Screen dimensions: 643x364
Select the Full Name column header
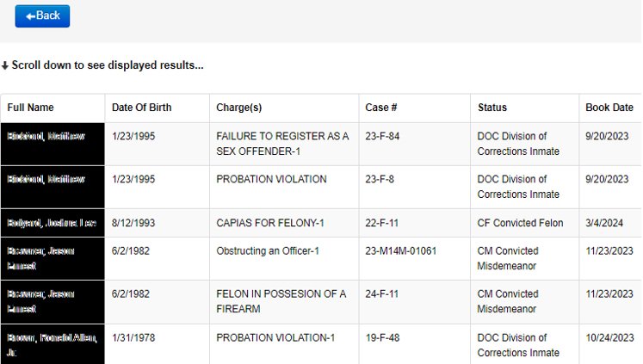31,108
